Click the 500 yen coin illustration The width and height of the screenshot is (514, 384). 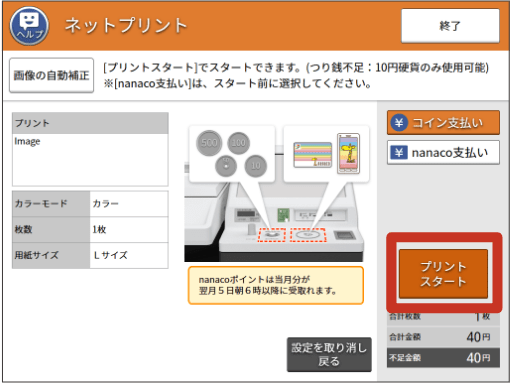[x=209, y=143]
